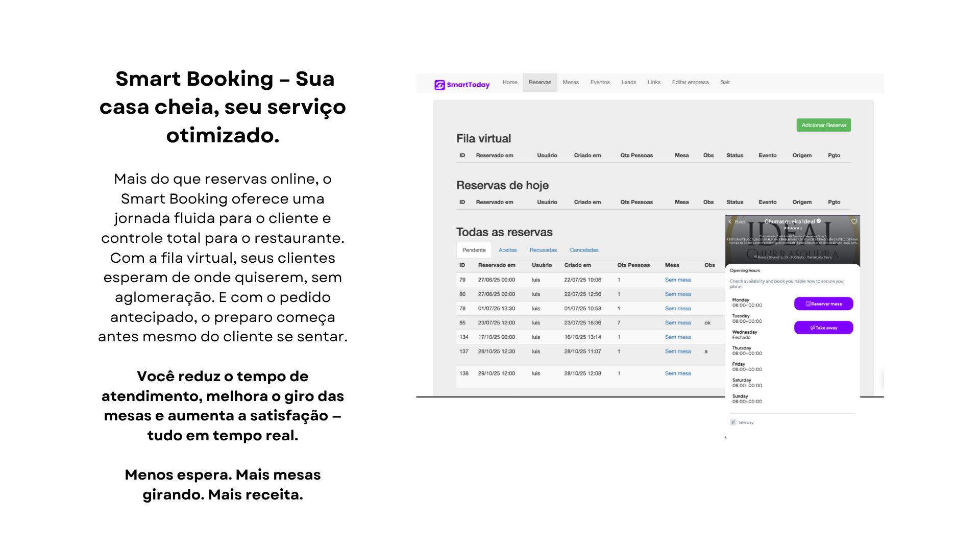Go to the Mesas menu item
980x551 pixels.
[570, 82]
